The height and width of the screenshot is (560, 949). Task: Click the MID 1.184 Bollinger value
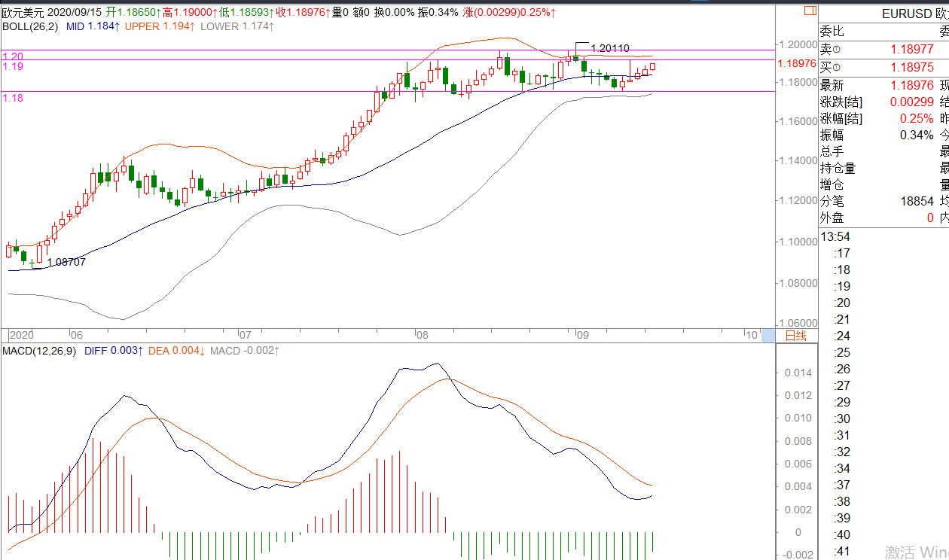[x=93, y=26]
